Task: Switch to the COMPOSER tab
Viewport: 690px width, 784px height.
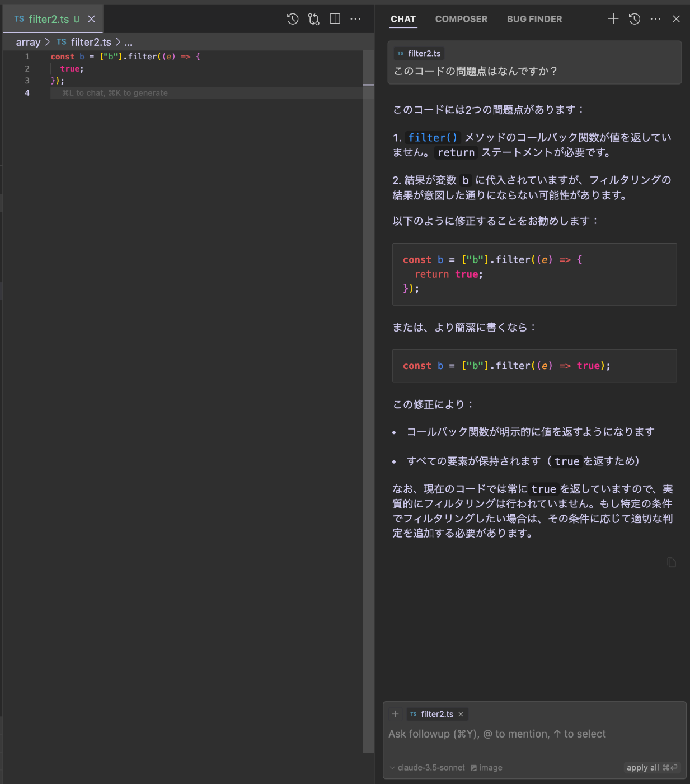Action: click(461, 19)
